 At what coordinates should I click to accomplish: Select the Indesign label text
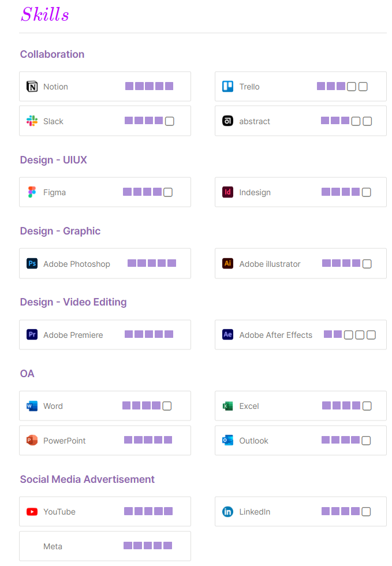click(255, 192)
